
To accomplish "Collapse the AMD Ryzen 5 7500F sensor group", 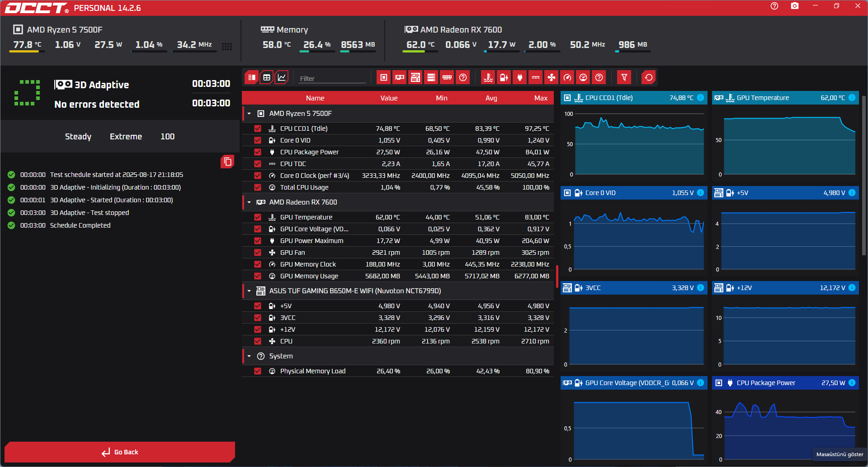I will 249,114.
